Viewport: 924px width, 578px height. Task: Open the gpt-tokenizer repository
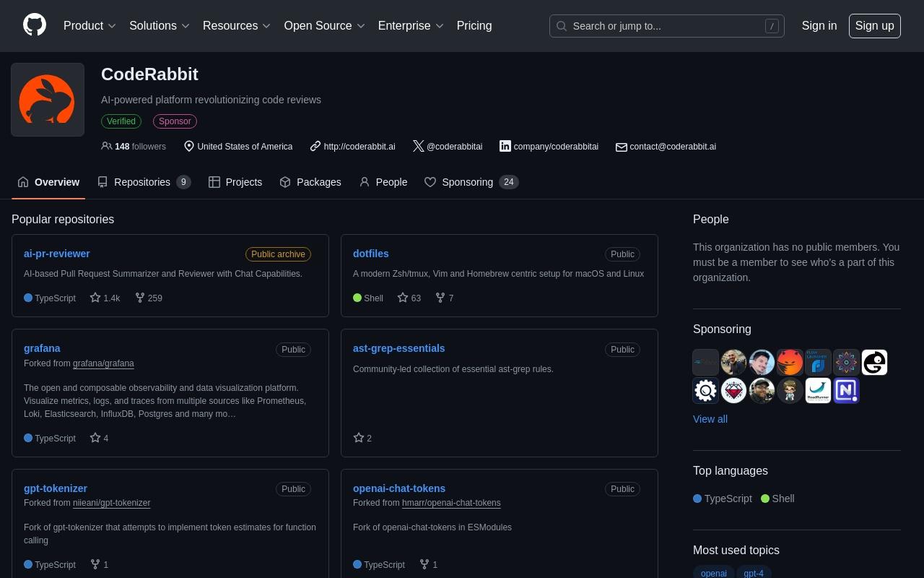click(56, 488)
